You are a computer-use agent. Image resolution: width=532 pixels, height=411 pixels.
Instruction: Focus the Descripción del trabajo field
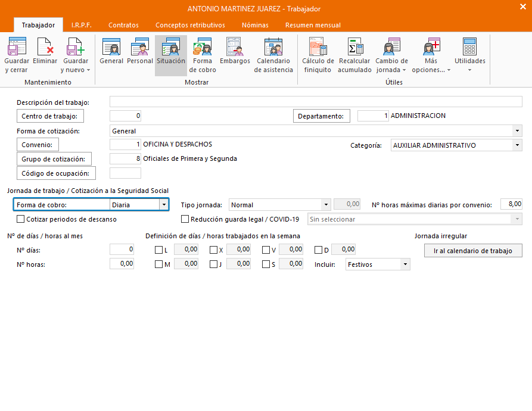pyautogui.click(x=316, y=102)
